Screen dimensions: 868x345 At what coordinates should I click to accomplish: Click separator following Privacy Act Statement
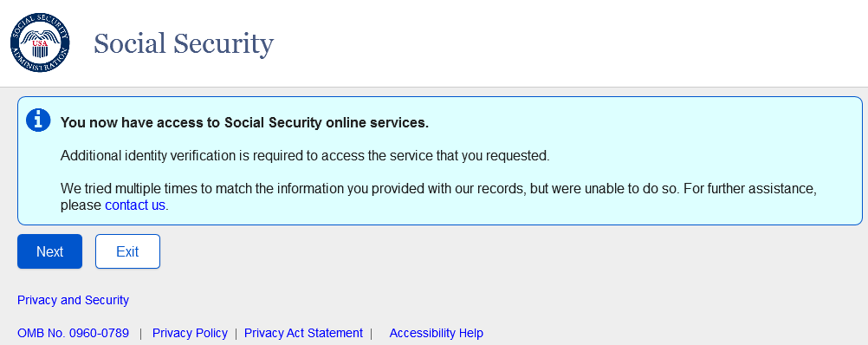point(372,334)
